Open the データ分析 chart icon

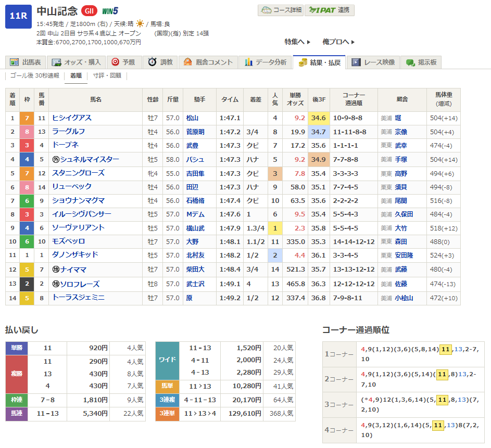tap(248, 62)
